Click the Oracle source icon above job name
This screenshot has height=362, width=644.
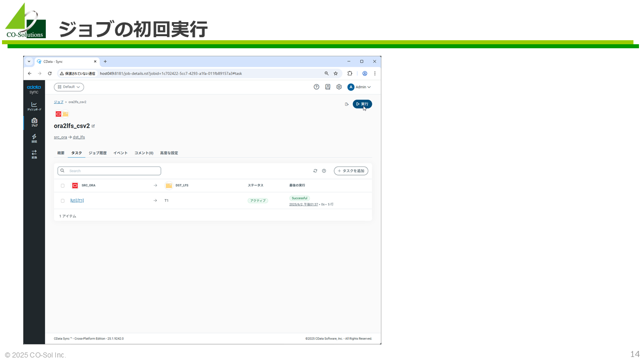tap(58, 114)
